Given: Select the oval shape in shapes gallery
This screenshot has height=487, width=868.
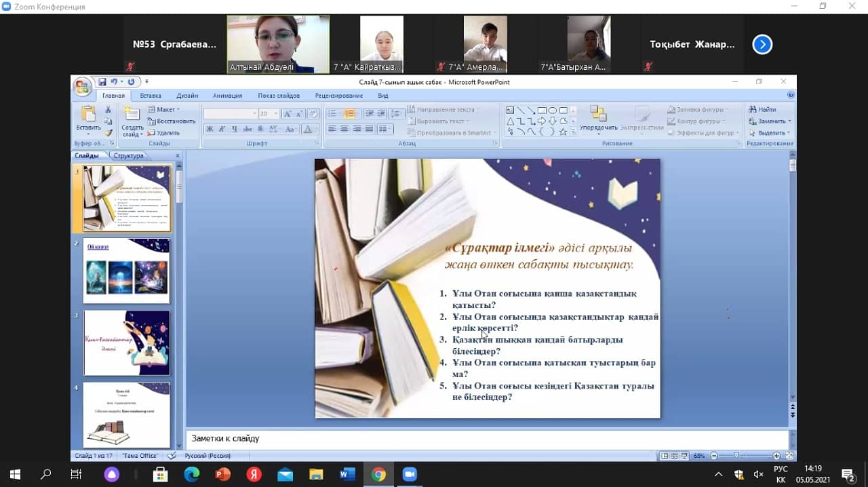Looking at the screenshot, I should pyautogui.click(x=553, y=111).
